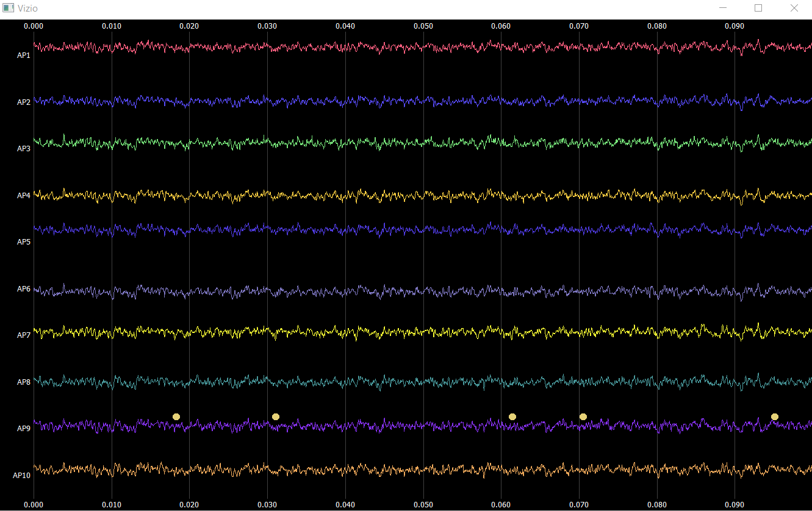Choose the AP7 channel label
The image size is (812, 511).
click(23, 335)
